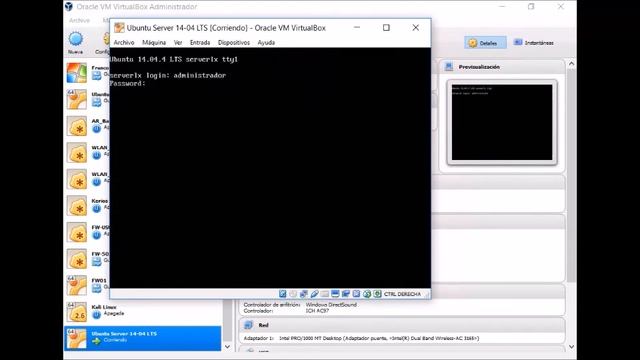The height and width of the screenshot is (360, 640).
Task: Select the Ubuntu Server 14-04 LTS list row
Action: (x=143, y=338)
